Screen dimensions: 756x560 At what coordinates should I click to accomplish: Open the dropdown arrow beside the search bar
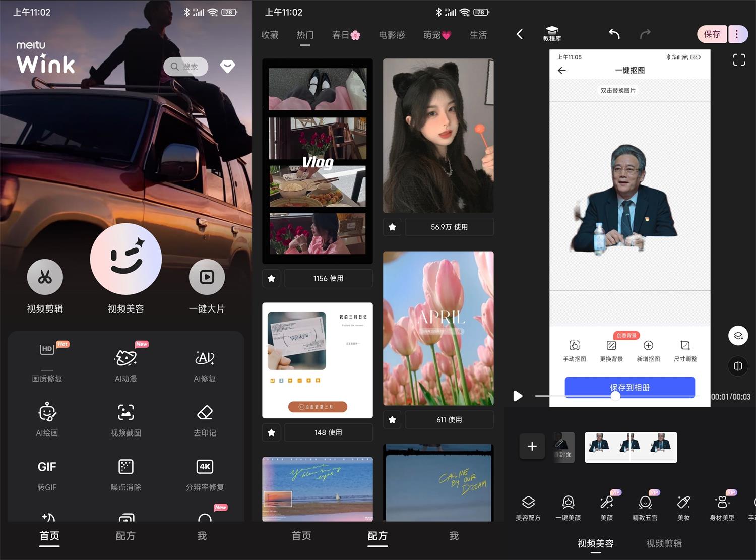coord(227,66)
